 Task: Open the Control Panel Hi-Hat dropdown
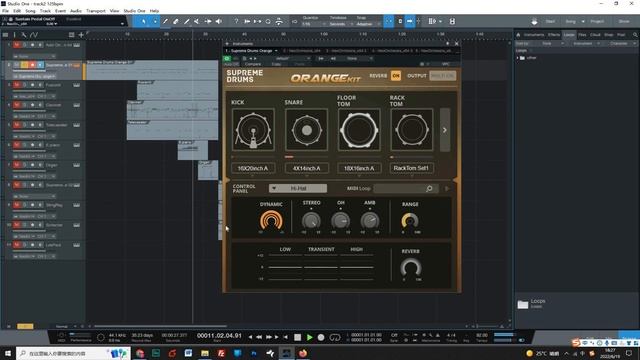pos(298,188)
